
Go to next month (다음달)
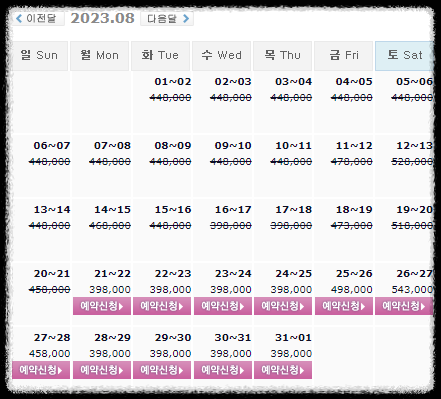pyautogui.click(x=167, y=18)
